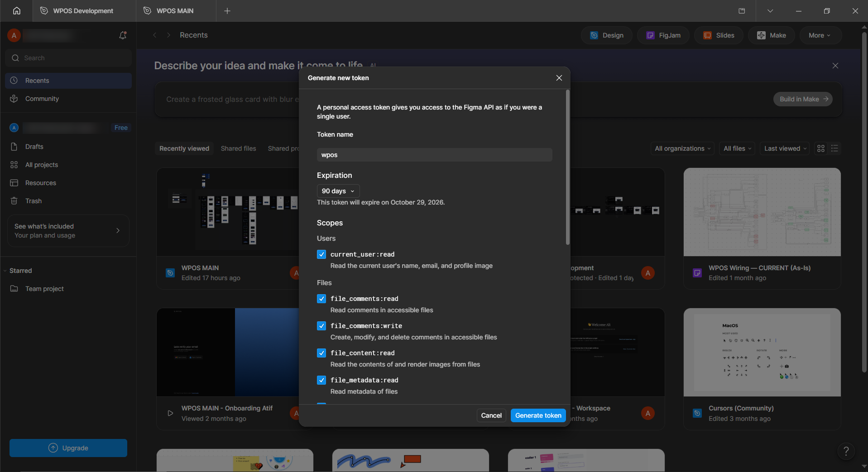Click the user avatar A in sidebar
The height and width of the screenshot is (472, 868).
(14, 35)
